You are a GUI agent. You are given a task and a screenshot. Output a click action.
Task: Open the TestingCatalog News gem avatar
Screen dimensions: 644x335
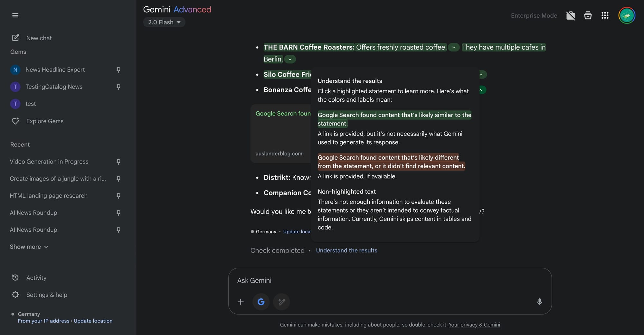[15, 87]
